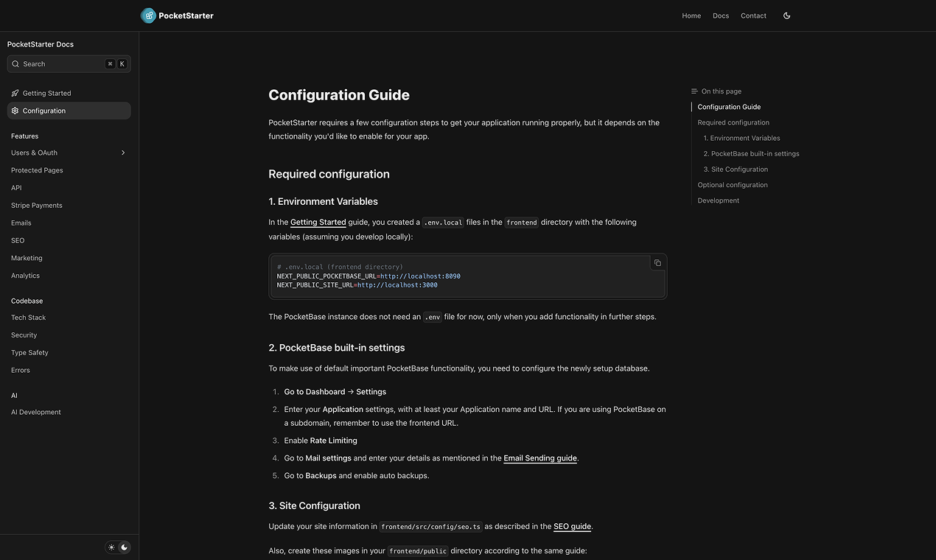Toggle dark mode moon icon in header
The image size is (936, 560).
[786, 15]
